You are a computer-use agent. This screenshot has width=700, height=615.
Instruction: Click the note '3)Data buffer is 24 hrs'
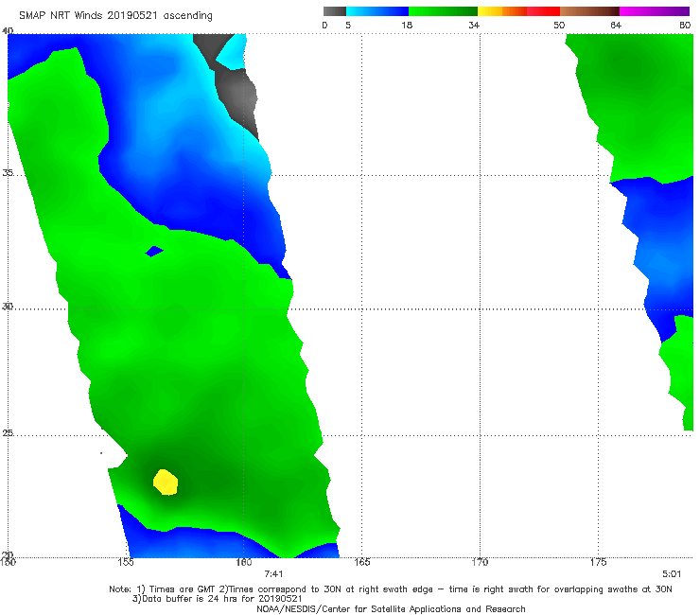point(217,599)
